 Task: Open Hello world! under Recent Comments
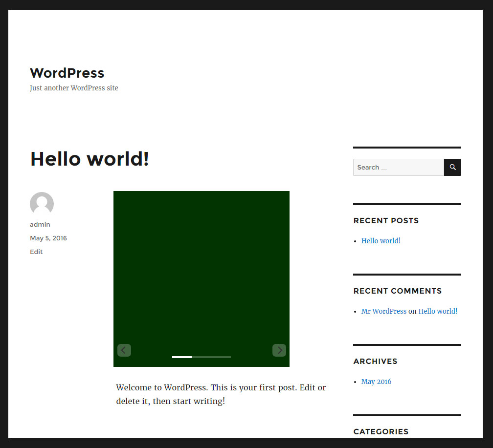coord(438,311)
